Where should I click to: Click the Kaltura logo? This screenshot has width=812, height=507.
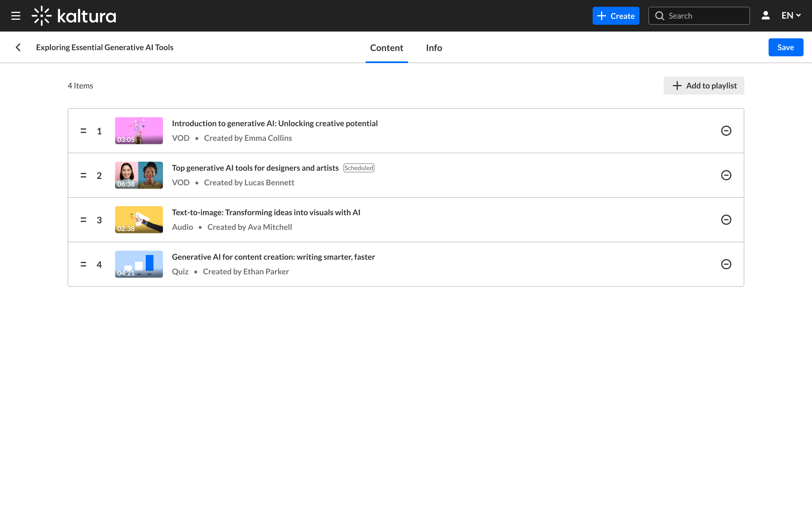[x=74, y=16]
